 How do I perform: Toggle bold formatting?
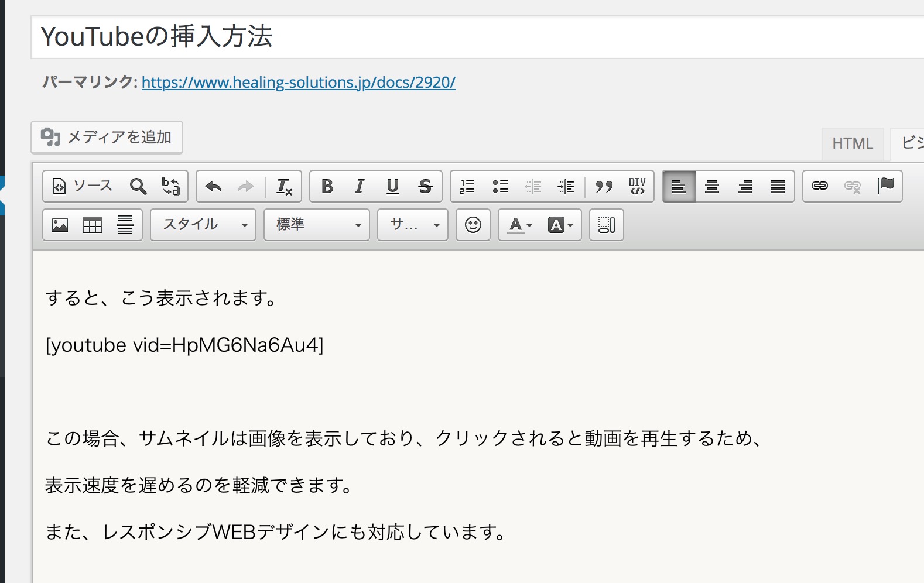327,187
